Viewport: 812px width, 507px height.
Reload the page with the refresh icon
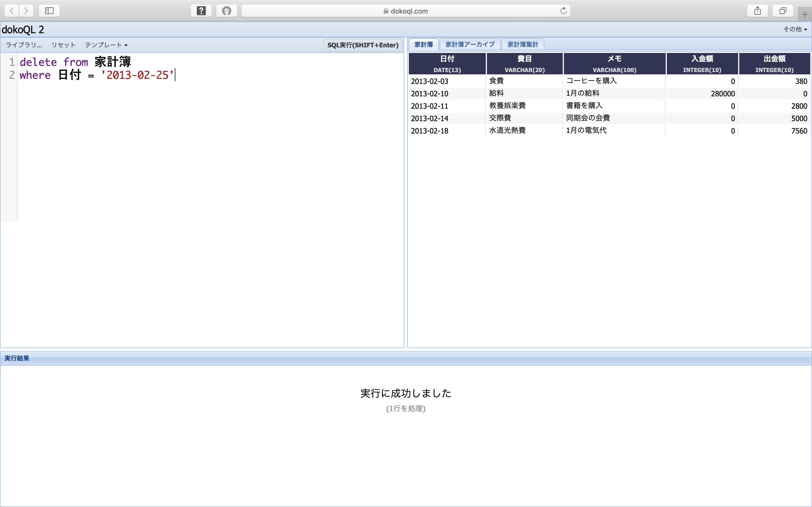pos(563,11)
